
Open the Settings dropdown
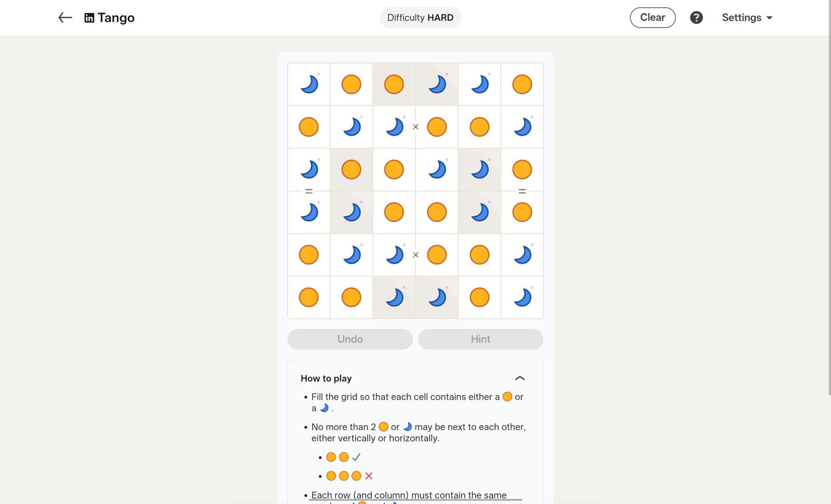747,18
